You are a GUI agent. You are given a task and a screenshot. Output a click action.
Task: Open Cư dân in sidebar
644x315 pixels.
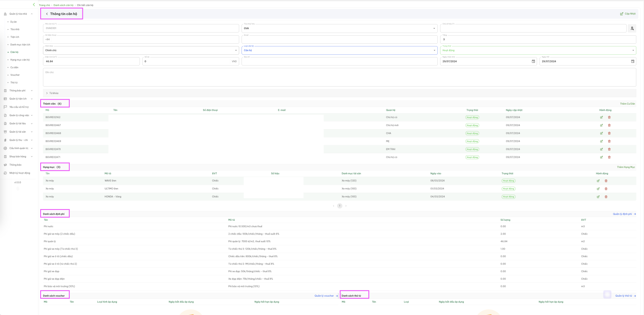[x=14, y=67]
